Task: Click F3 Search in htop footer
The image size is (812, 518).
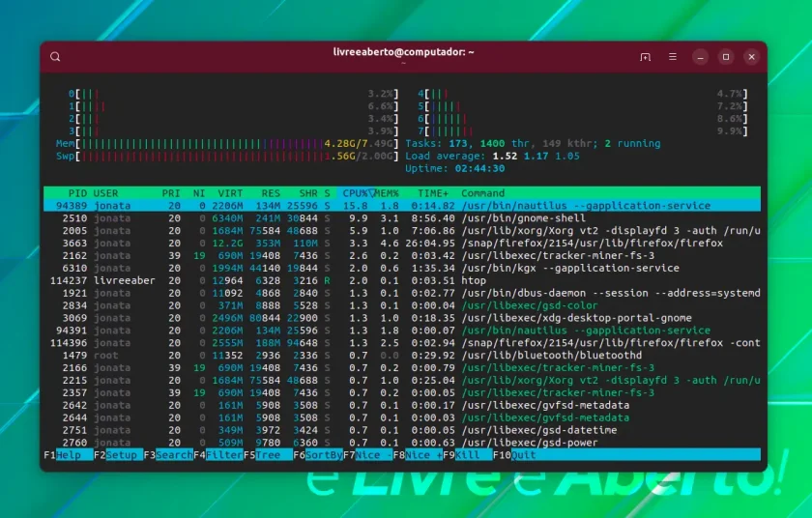Action: (168, 455)
